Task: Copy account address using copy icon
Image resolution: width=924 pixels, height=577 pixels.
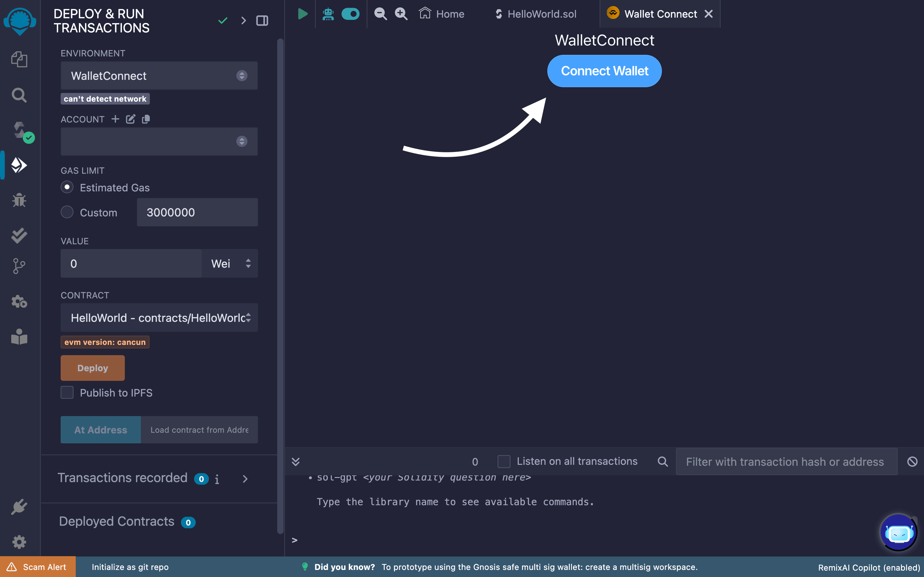Action: pyautogui.click(x=146, y=120)
